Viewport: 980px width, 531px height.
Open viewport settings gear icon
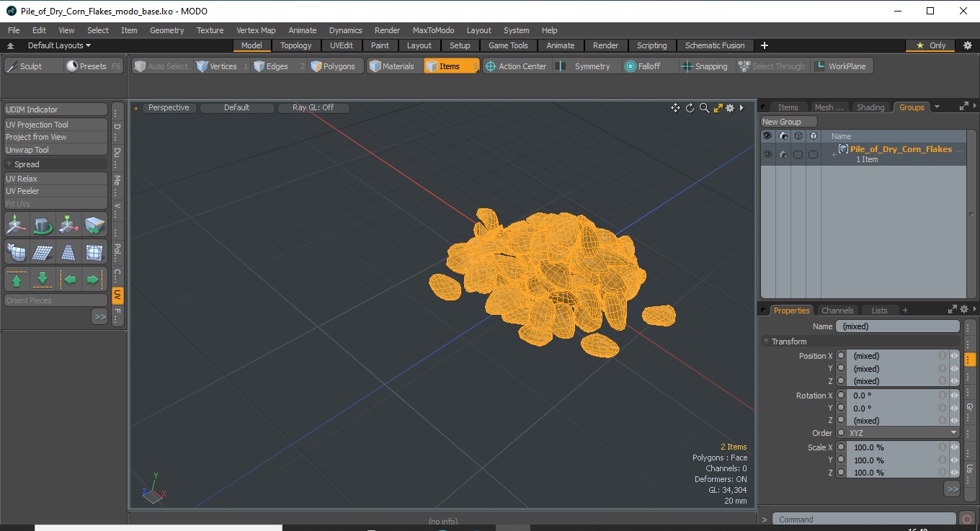click(x=730, y=108)
